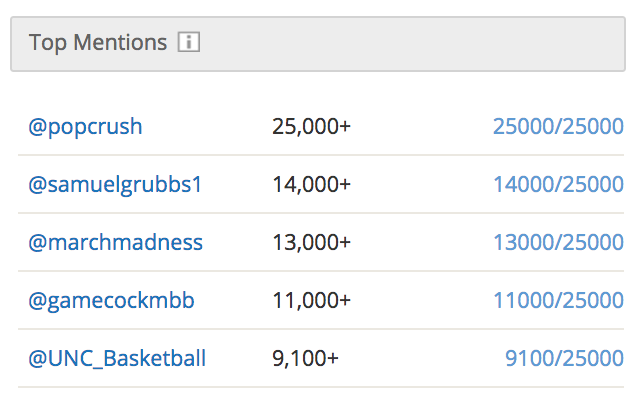Open the @popcrush mention link
640x404 pixels.
point(85,127)
